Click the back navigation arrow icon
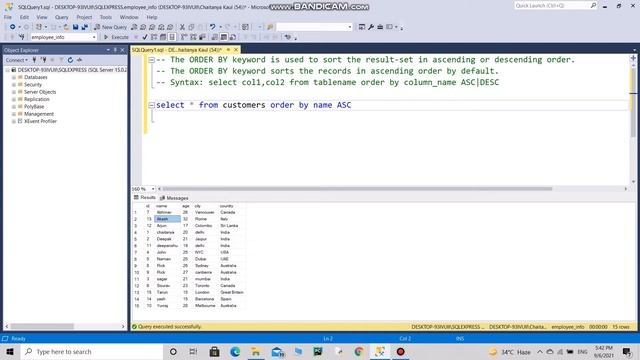 (12, 27)
